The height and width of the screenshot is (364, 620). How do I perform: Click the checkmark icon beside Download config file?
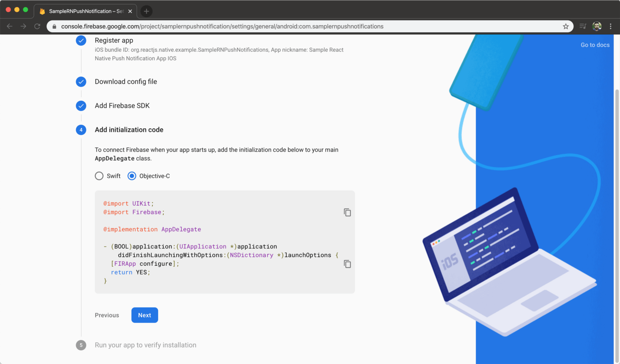tap(81, 82)
